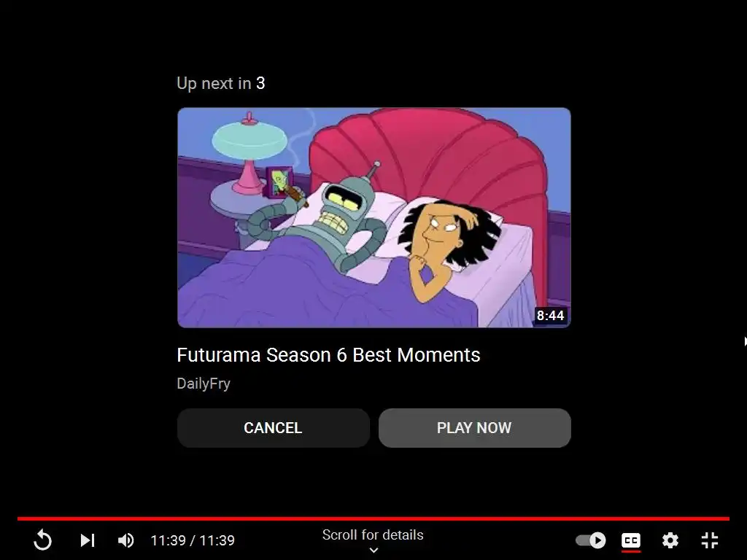Click the 11:39 / 11:39 time display
The image size is (747, 560).
coord(193,540)
